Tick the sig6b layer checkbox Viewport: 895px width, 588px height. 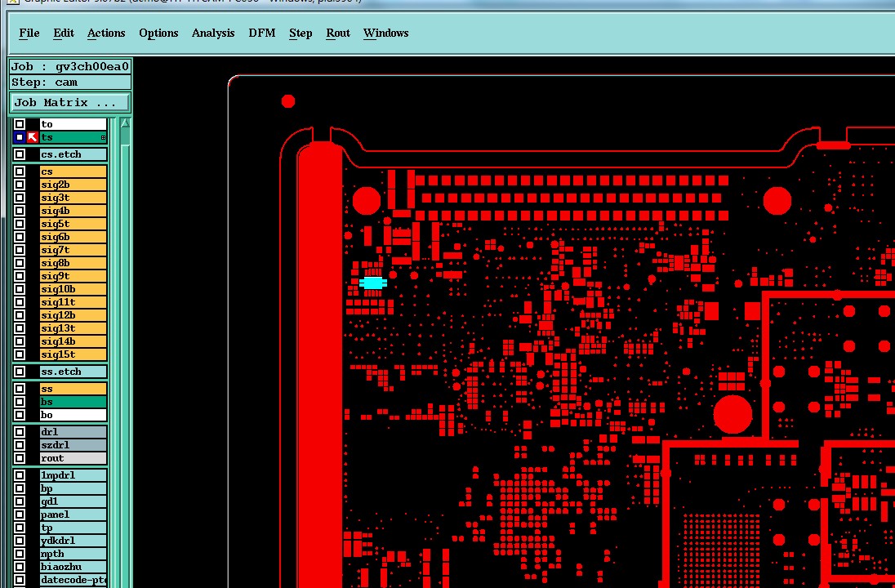click(20, 236)
